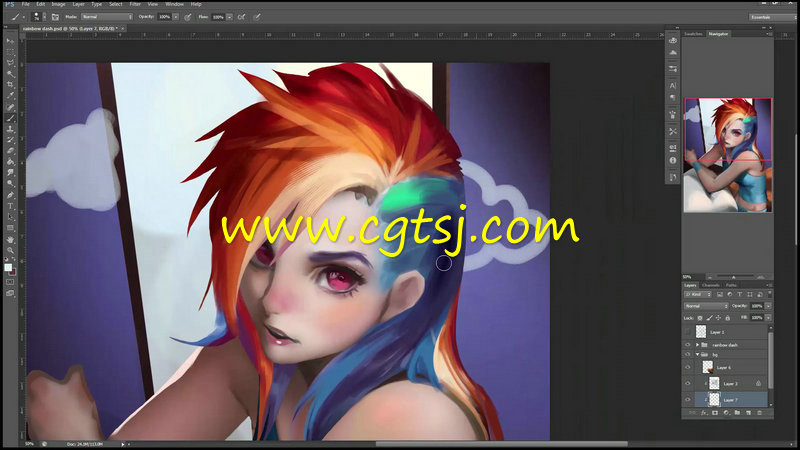
Task: Open the brush panel toggle icon
Action: (x=55, y=17)
